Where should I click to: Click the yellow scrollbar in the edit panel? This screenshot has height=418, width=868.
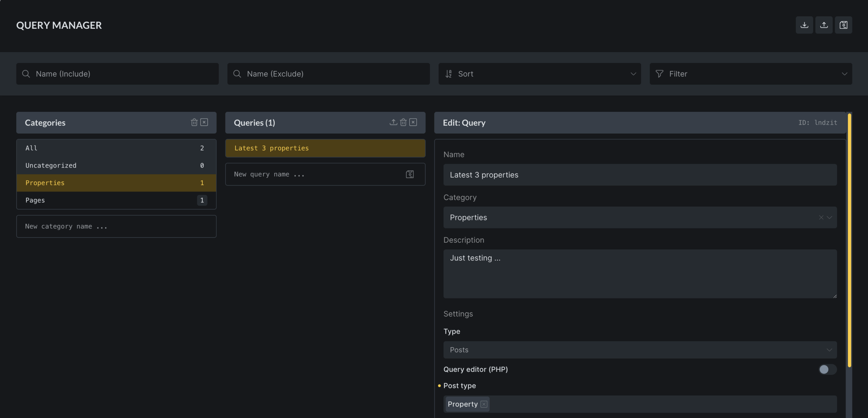click(849, 241)
